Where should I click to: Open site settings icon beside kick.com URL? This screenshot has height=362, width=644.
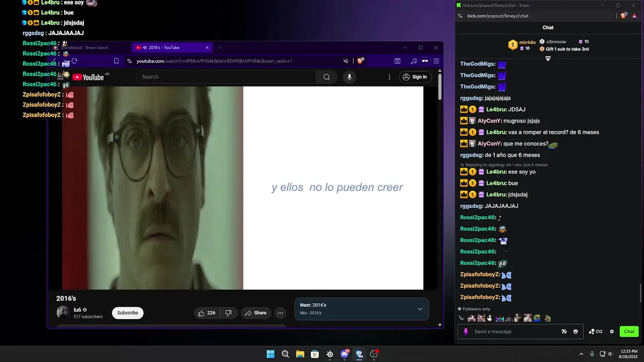pyautogui.click(x=460, y=16)
